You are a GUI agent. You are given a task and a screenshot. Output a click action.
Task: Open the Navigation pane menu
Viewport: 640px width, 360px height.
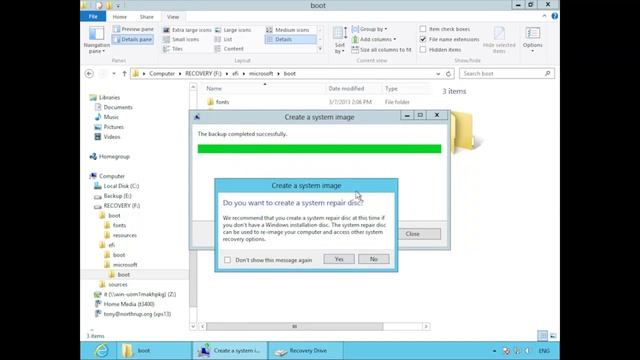pos(97,40)
